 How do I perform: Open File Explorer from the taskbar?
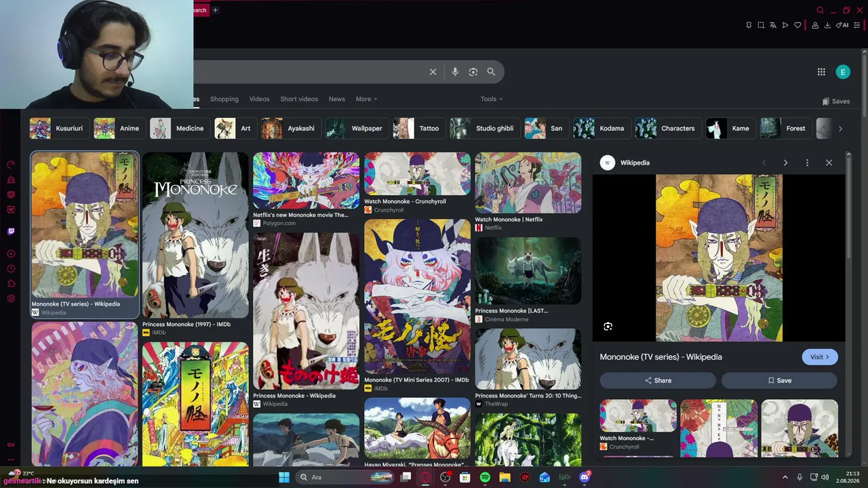[505, 477]
